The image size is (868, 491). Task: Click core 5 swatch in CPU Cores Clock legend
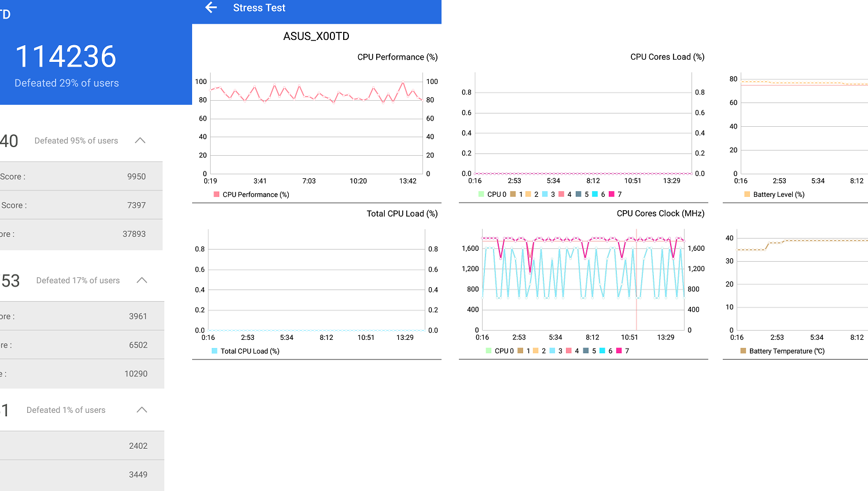(586, 351)
